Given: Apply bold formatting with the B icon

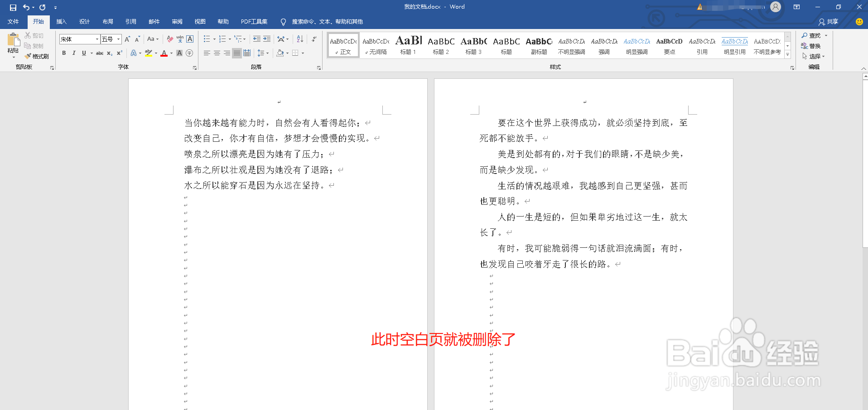Looking at the screenshot, I should tap(64, 53).
